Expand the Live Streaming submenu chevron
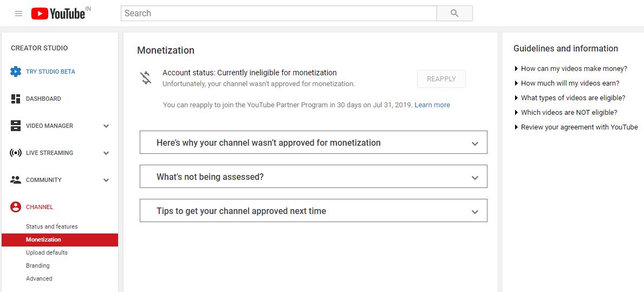Screen dimensions: 644x292 (106, 153)
